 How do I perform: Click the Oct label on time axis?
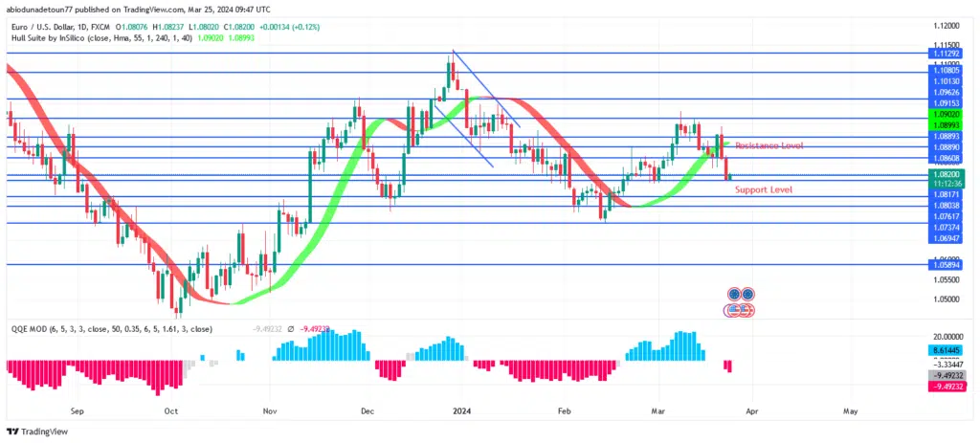coord(171,411)
